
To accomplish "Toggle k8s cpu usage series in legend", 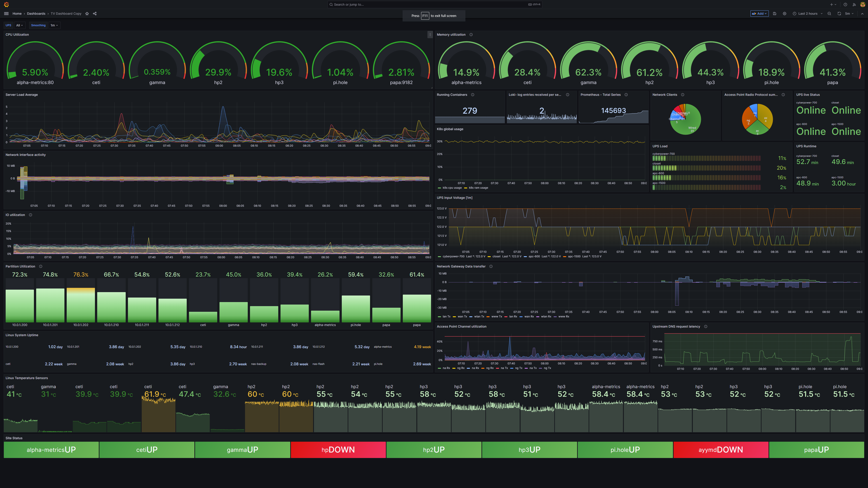I will point(452,188).
